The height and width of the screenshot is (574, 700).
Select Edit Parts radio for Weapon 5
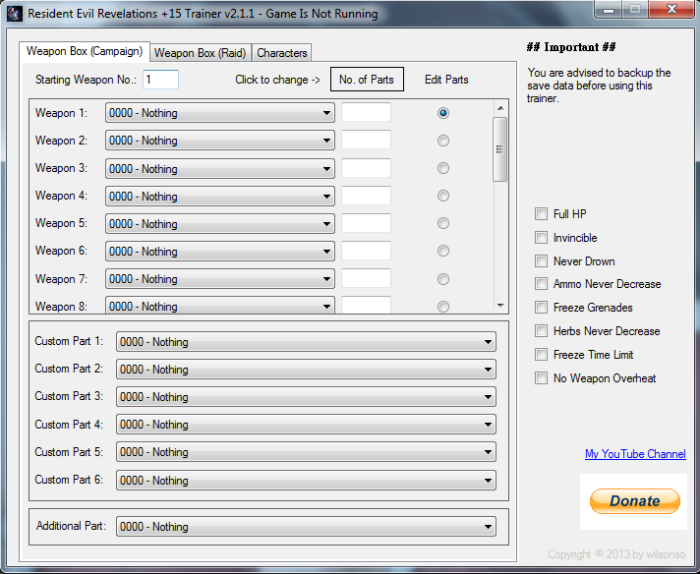click(x=443, y=223)
